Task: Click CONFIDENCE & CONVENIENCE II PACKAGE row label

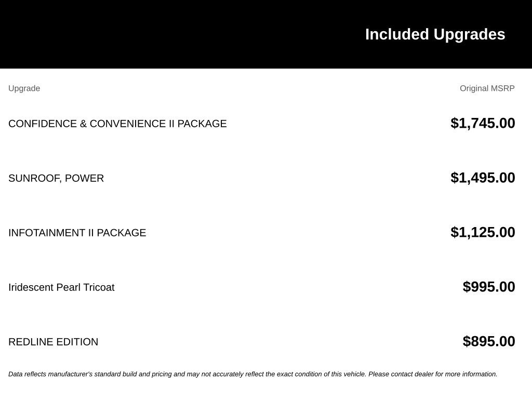Action: [x=117, y=124]
